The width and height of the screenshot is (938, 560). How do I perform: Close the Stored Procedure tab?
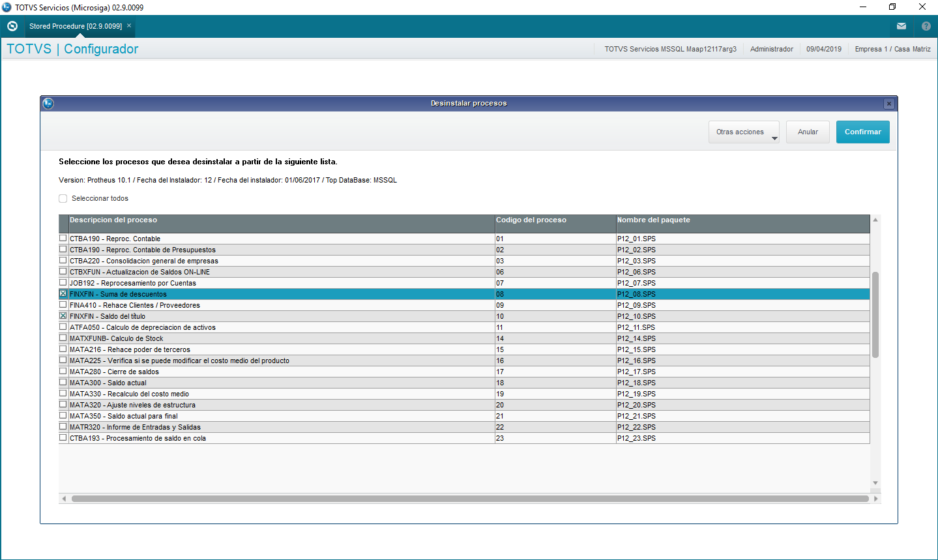[x=129, y=25]
